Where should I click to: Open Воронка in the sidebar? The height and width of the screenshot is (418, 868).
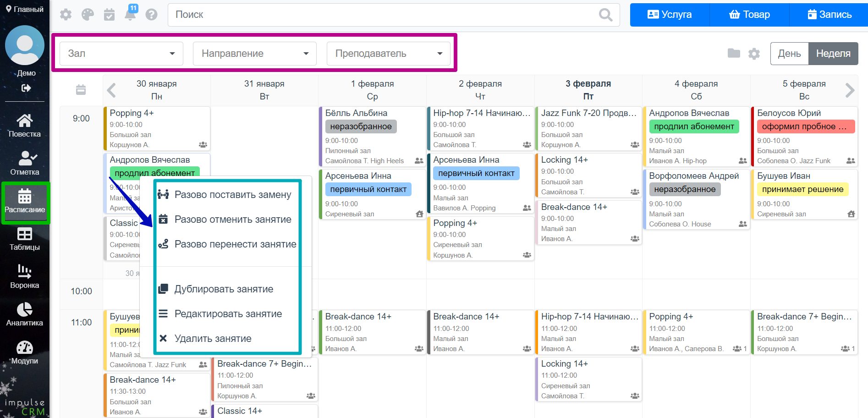pyautogui.click(x=25, y=276)
